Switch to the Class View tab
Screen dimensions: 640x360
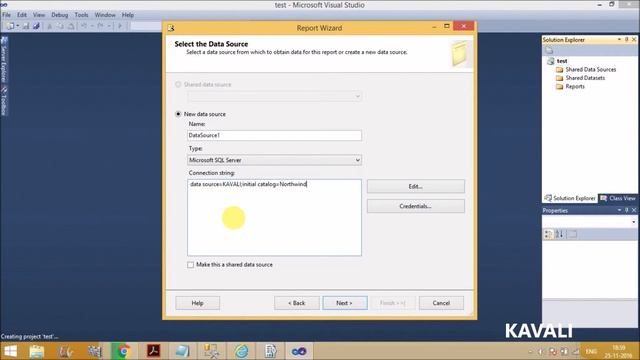(618, 198)
